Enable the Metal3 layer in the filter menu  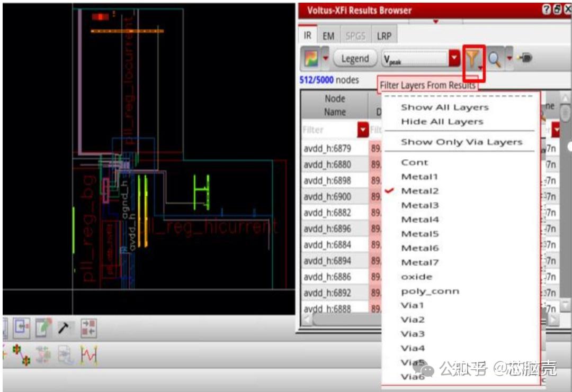click(419, 205)
